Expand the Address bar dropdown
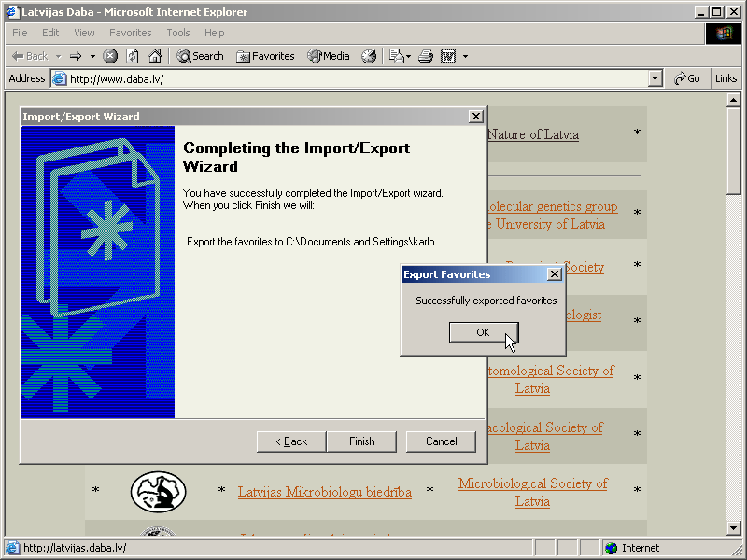 pyautogui.click(x=655, y=78)
